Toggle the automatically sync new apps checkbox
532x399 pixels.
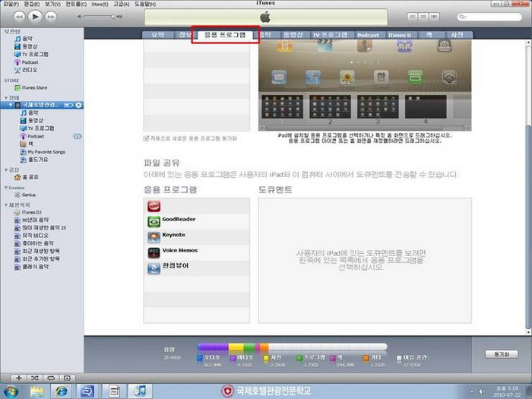(146, 138)
